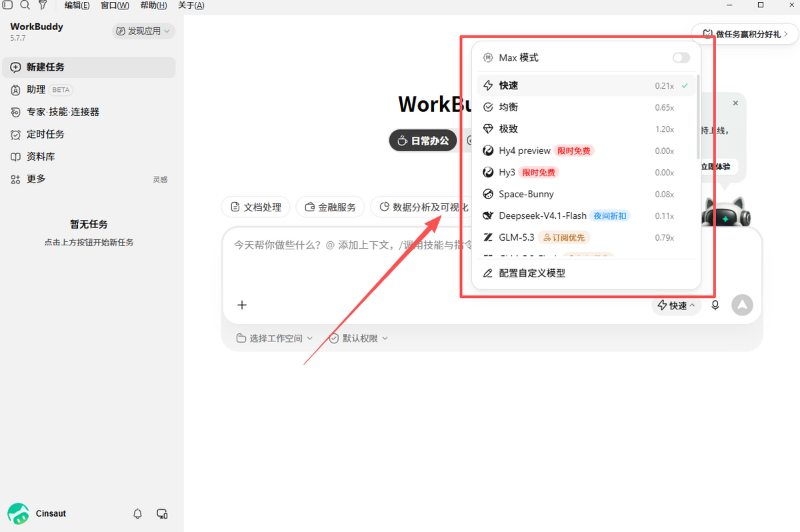
Task: Go to 定时任务 scheduled tasks
Action: pyautogui.click(x=89, y=134)
